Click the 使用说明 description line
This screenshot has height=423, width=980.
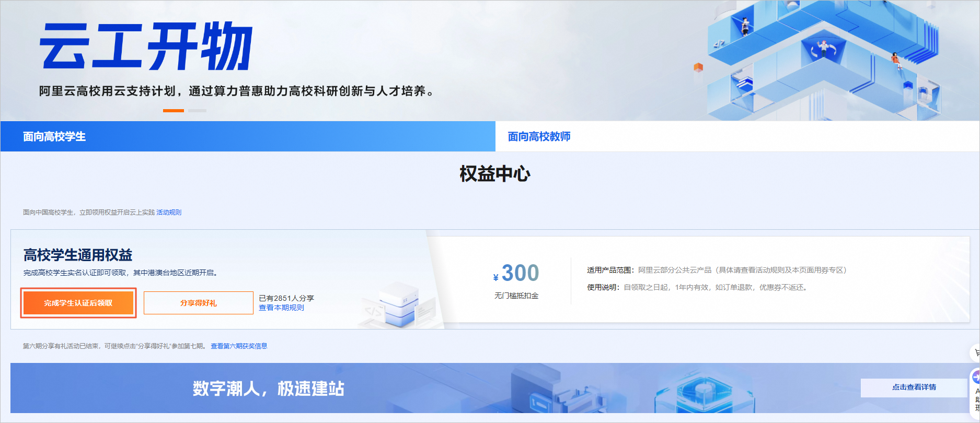(698, 287)
